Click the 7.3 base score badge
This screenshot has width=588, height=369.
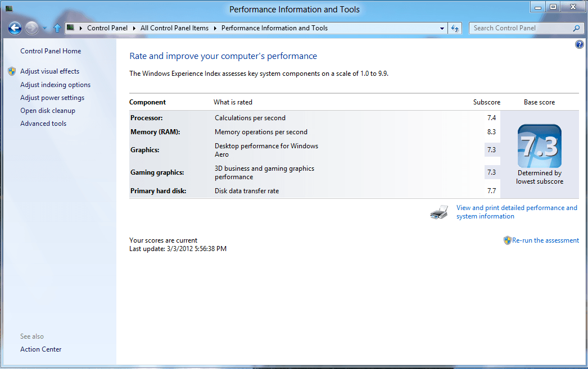[540, 146]
